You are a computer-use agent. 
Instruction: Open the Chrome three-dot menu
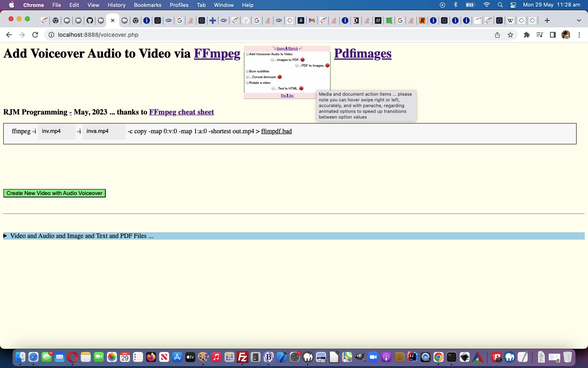coord(579,35)
